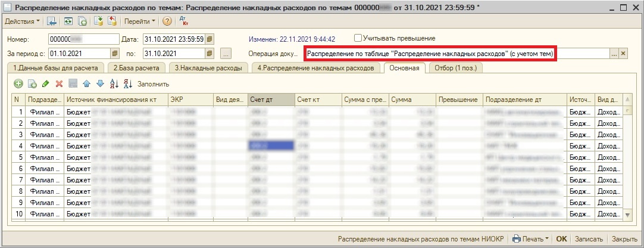Screen dimensions: 644x248
Task: Switch to '2.База расчета' tab
Action: coord(136,68)
